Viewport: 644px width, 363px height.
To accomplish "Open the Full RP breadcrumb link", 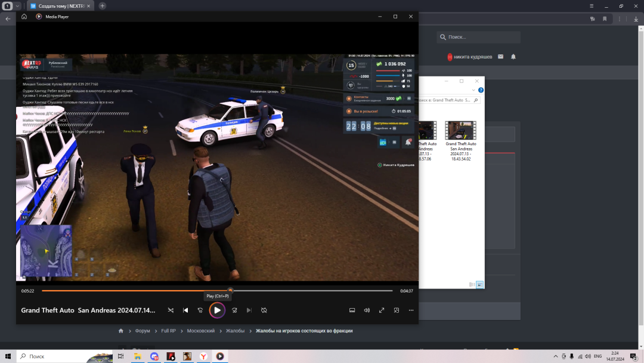I will (x=168, y=331).
